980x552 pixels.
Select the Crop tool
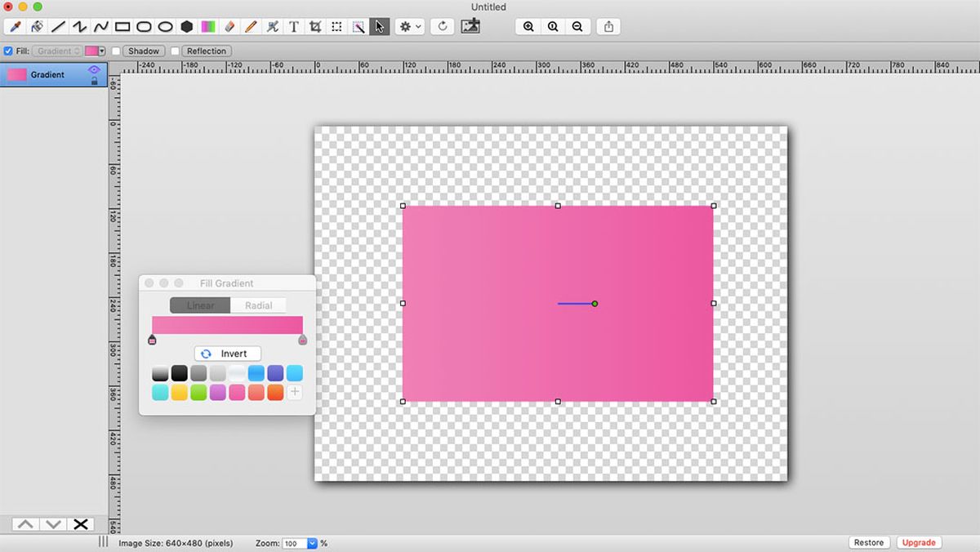[314, 26]
